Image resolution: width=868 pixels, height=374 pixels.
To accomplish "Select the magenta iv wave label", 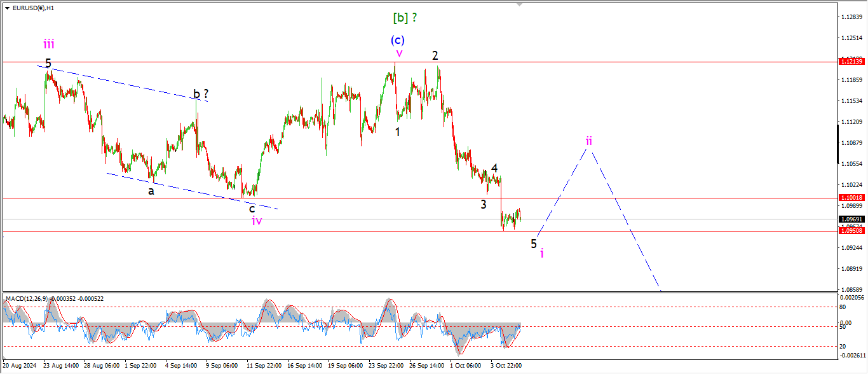I will (x=257, y=221).
